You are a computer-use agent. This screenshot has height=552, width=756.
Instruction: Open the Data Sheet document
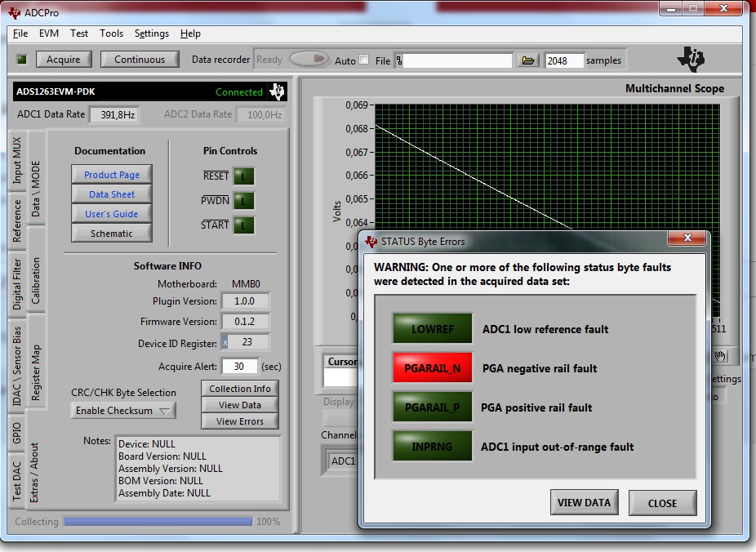pyautogui.click(x=111, y=194)
